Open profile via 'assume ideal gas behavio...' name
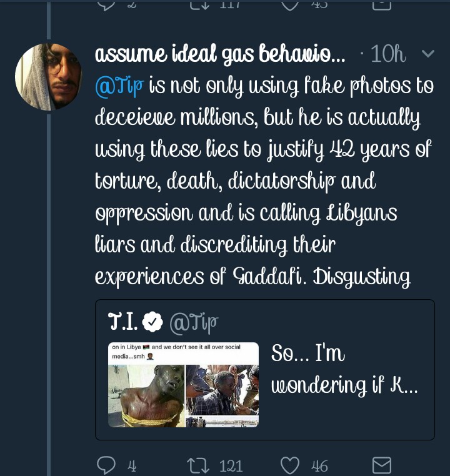Screen dimensions: 450x476 click(x=220, y=55)
